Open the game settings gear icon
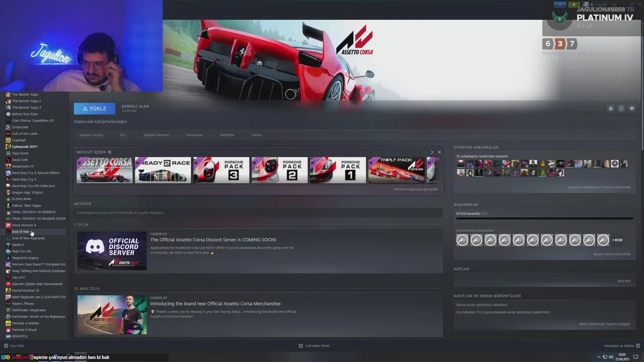 coord(611,109)
